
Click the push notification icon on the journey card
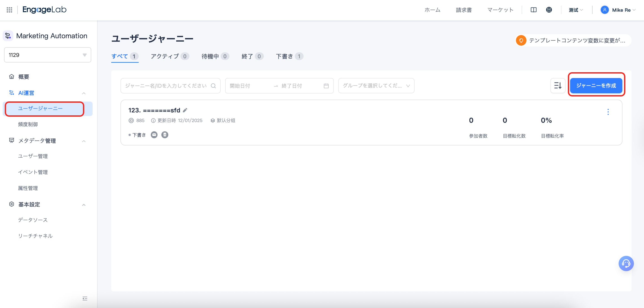(x=165, y=135)
